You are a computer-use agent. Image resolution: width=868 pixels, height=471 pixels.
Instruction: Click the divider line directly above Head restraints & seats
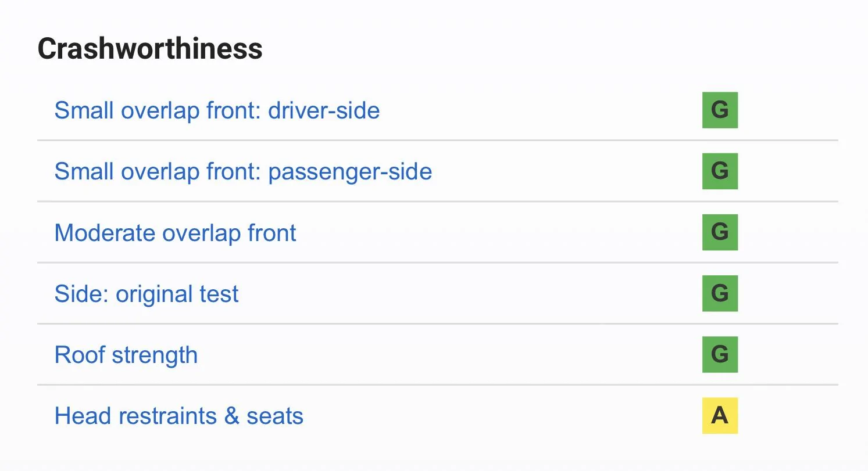(x=438, y=384)
